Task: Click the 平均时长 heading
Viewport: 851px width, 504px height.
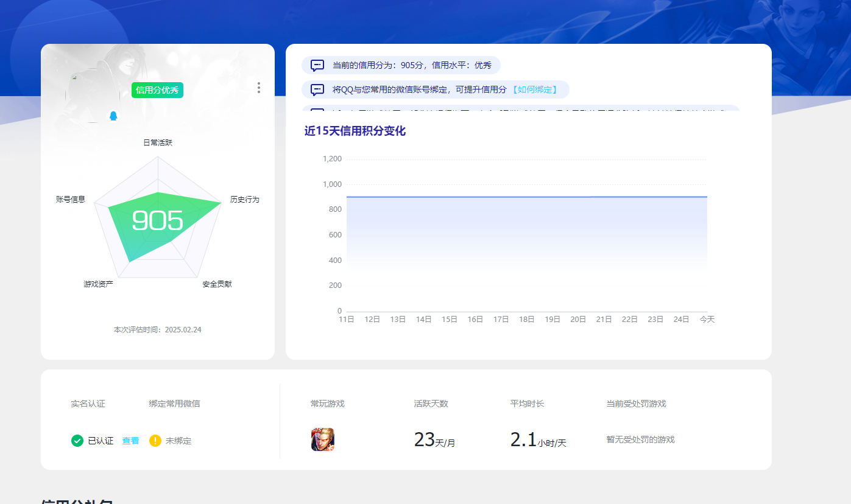Action: pos(528,404)
